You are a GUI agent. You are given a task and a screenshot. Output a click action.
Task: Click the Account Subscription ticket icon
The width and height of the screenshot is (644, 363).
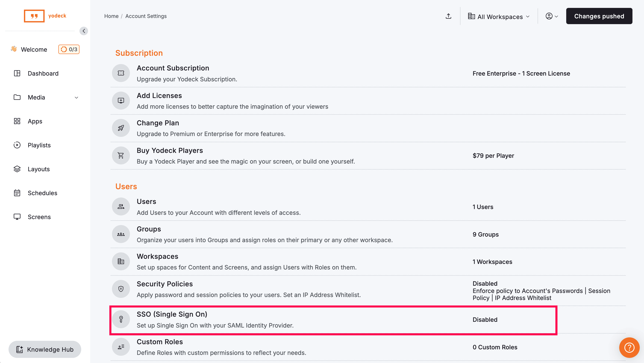tap(121, 73)
